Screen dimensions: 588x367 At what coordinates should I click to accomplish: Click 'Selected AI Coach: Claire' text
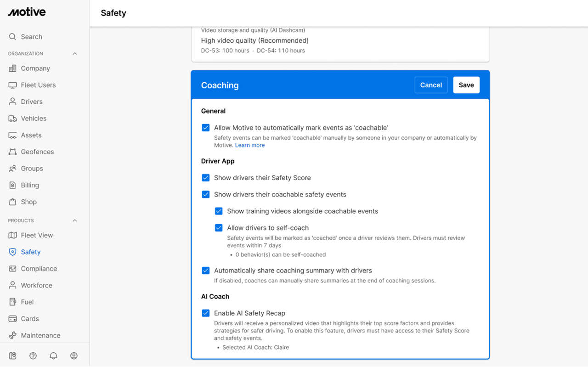click(255, 347)
